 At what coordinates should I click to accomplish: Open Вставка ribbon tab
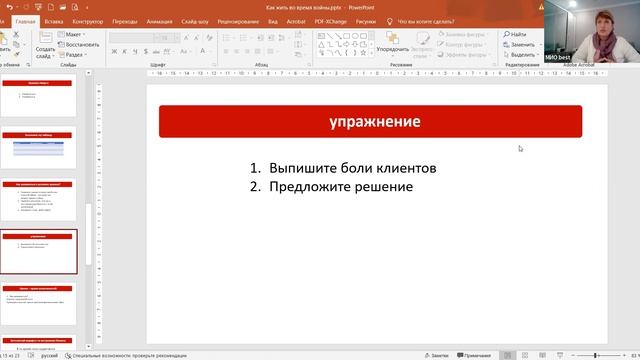click(x=53, y=22)
